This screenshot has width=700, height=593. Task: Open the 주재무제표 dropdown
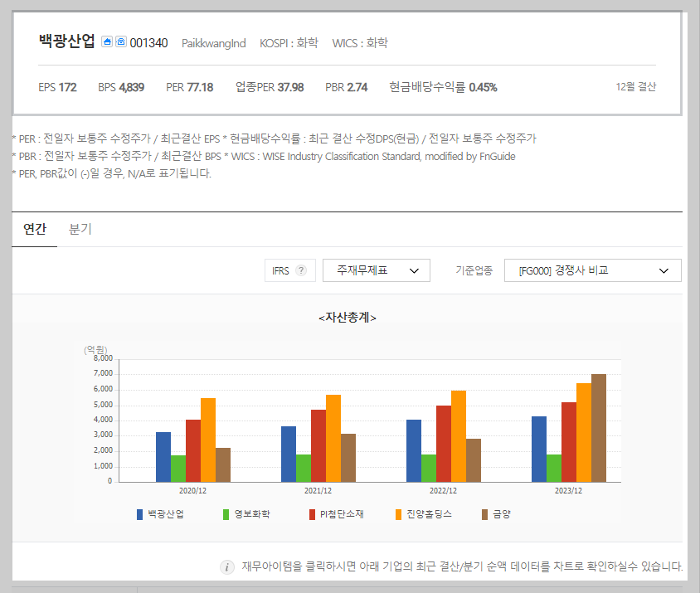[x=377, y=270]
